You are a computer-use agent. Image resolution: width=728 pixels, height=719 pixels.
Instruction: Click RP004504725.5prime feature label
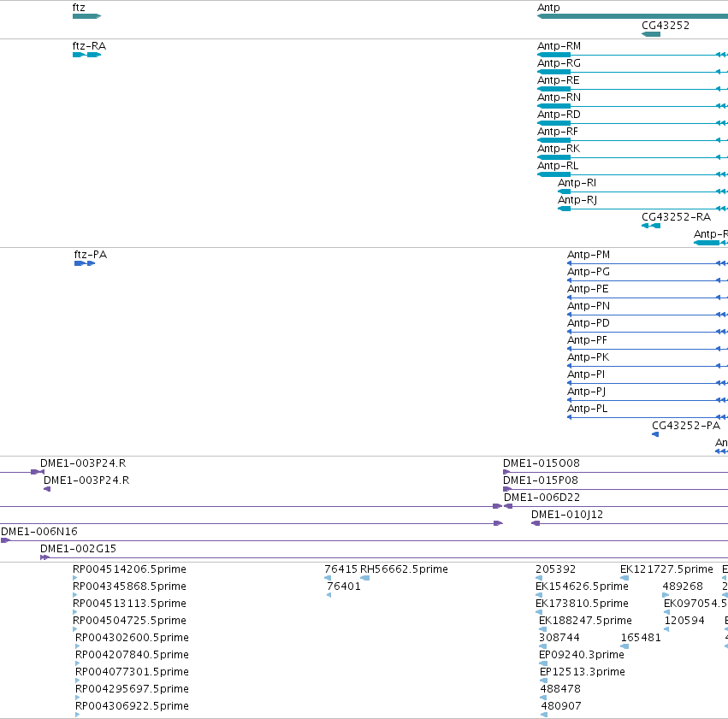(129, 621)
